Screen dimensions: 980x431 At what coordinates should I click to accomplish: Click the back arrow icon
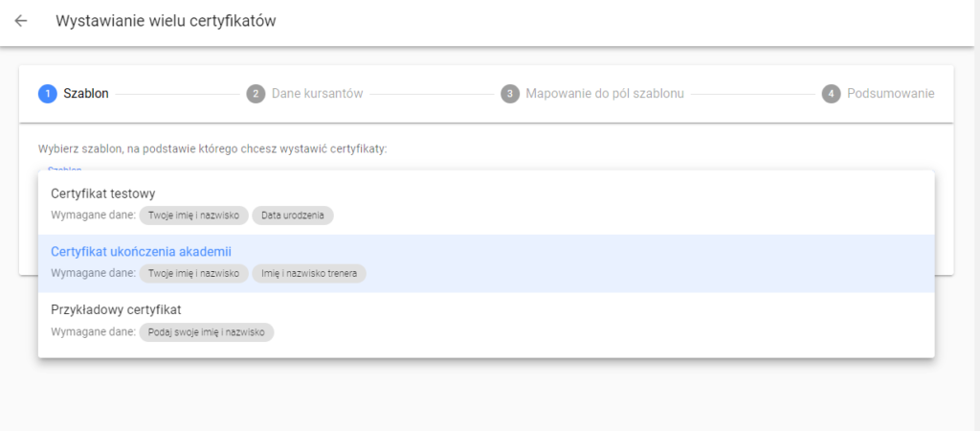pyautogui.click(x=21, y=21)
